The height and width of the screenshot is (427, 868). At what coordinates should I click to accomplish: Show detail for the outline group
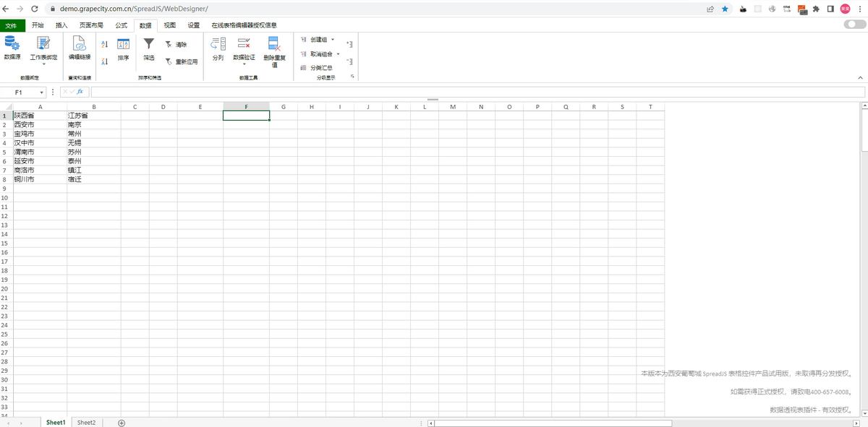[349, 45]
